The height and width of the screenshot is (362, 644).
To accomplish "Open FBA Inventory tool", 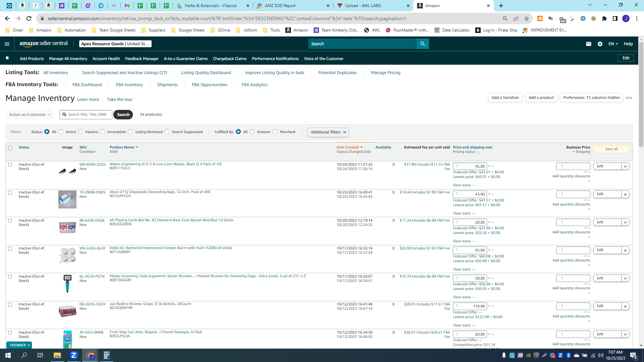I will pyautogui.click(x=129, y=85).
